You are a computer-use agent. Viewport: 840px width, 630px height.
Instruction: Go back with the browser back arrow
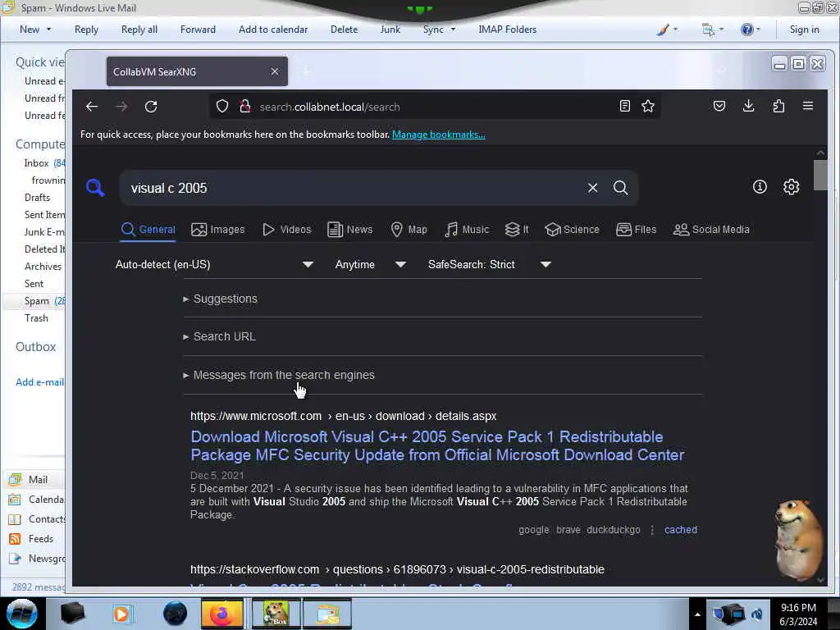click(92, 107)
